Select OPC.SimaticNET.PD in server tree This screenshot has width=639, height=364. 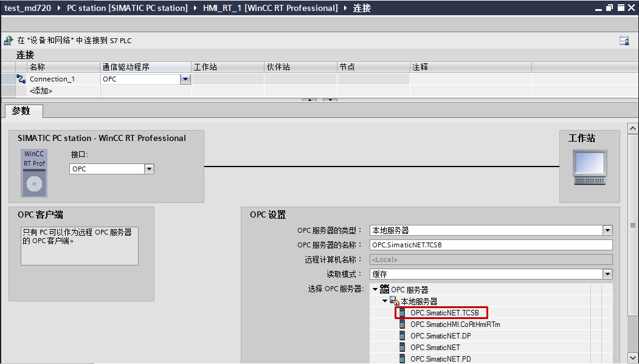pyautogui.click(x=441, y=359)
